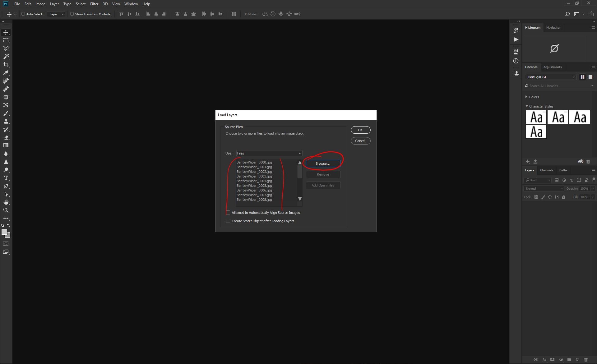
Task: Enable Auto-Select checkbox
Action: [23, 14]
